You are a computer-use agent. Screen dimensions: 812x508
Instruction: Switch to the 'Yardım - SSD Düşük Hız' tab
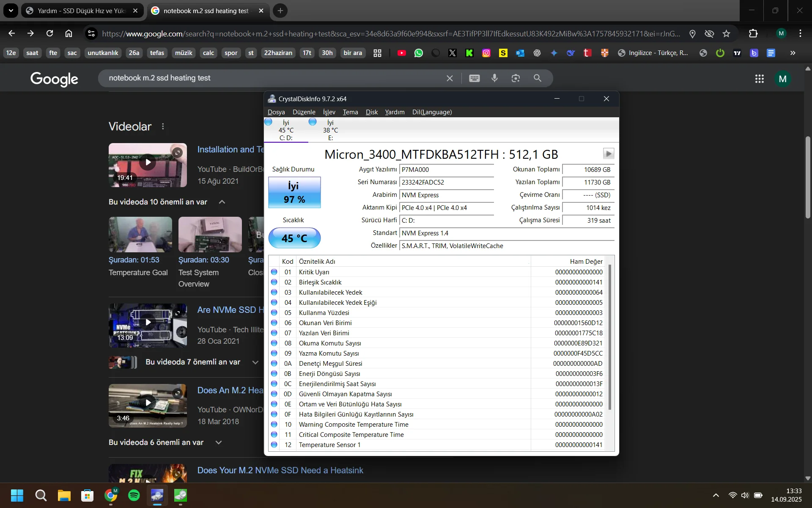click(76, 11)
